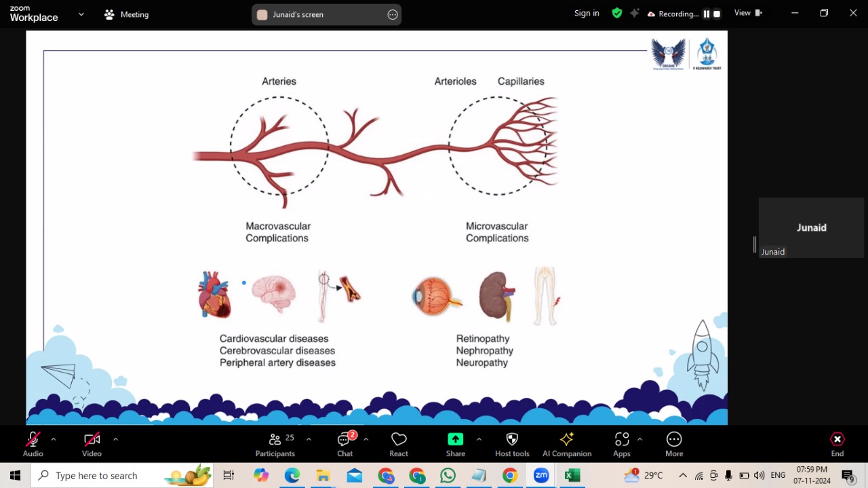Switch to Zoom via its taskbar icon
The height and width of the screenshot is (488, 868).
point(541,475)
